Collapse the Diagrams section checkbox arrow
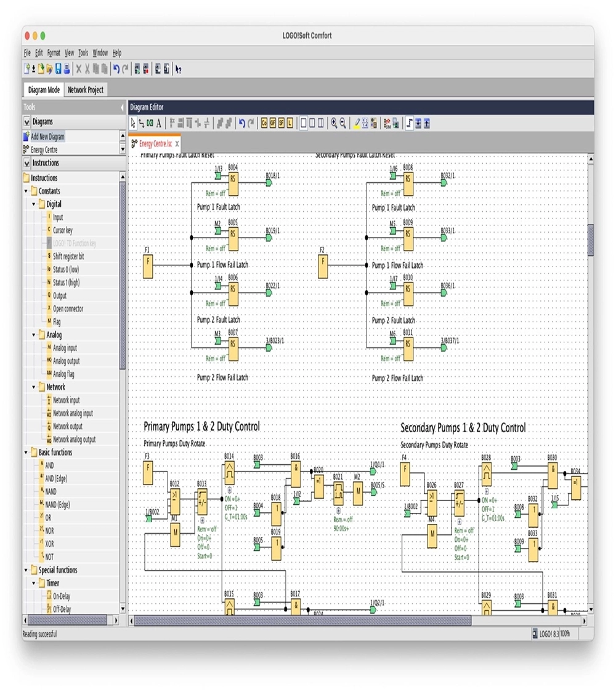616x692 pixels. (27, 122)
